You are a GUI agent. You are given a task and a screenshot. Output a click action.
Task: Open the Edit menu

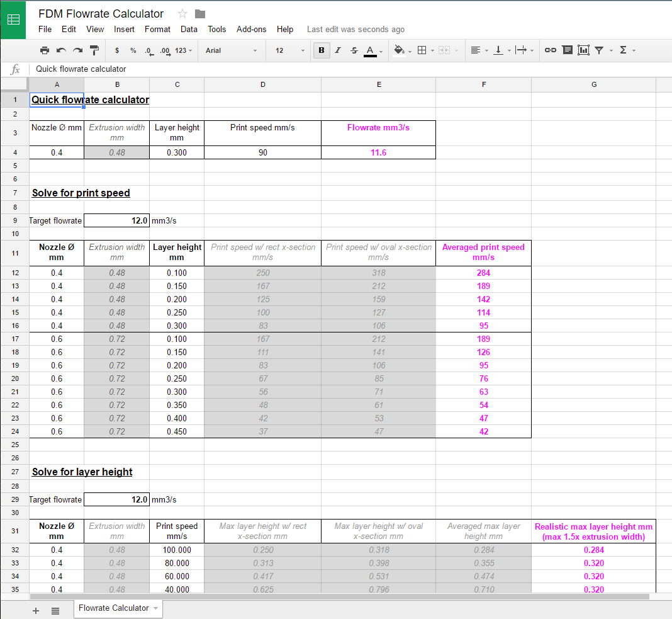69,29
